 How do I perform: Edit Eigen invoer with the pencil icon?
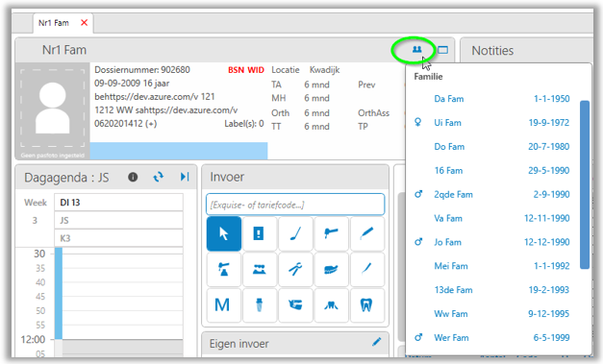coord(376,342)
